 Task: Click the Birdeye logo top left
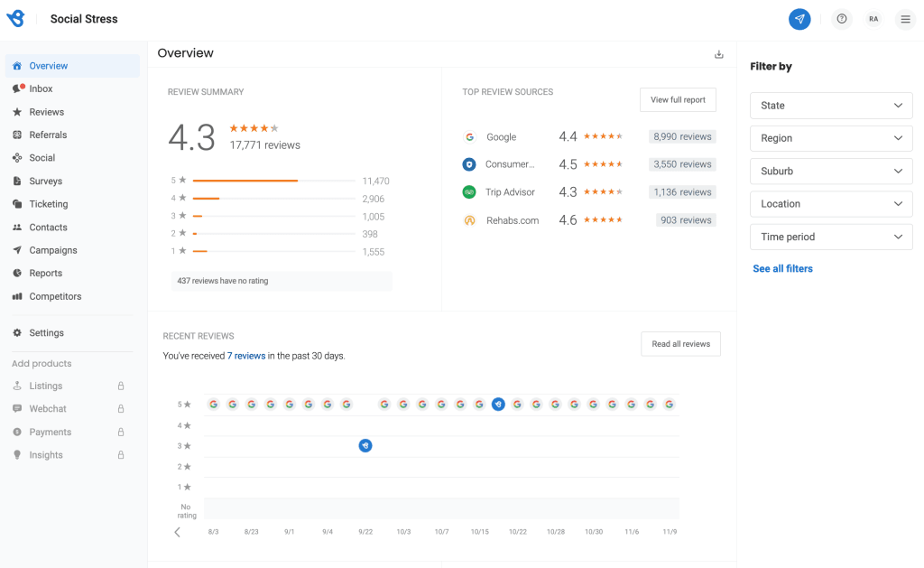coord(14,18)
